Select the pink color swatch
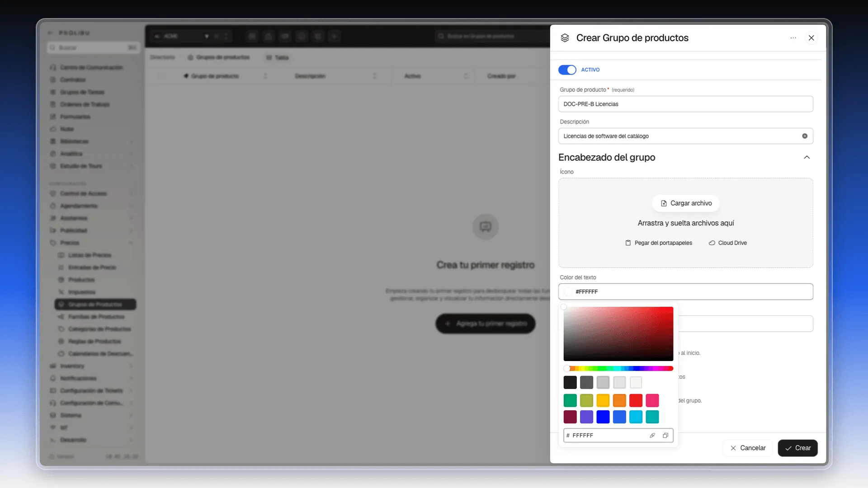 point(652,400)
